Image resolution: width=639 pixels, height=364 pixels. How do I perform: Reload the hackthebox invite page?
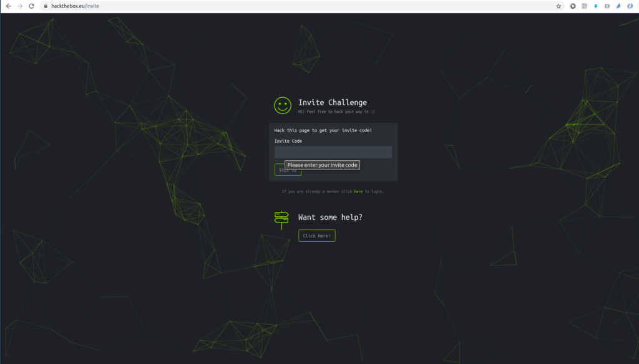point(31,6)
